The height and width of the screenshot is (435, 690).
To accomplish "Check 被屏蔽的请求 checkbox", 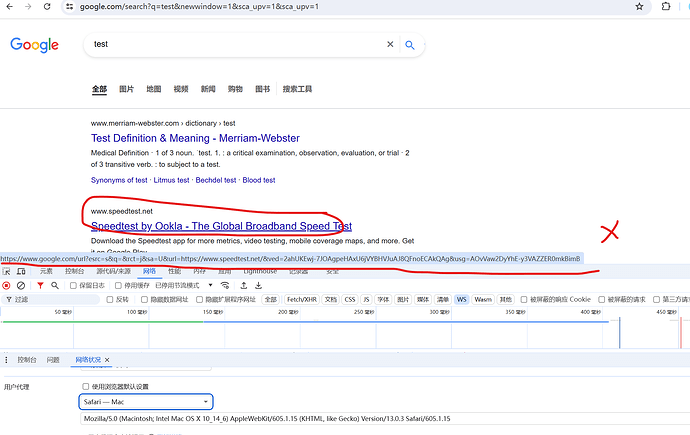I will click(x=602, y=300).
